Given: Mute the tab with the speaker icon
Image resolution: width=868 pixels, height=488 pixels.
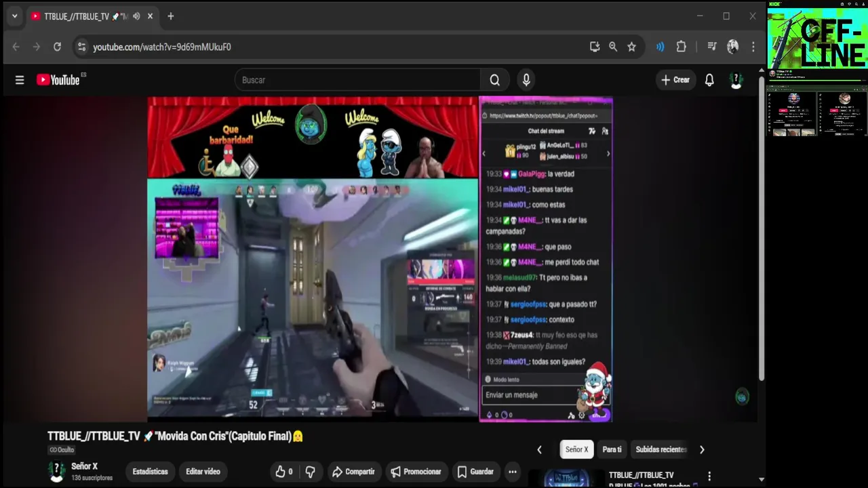Looking at the screenshot, I should pos(136,16).
